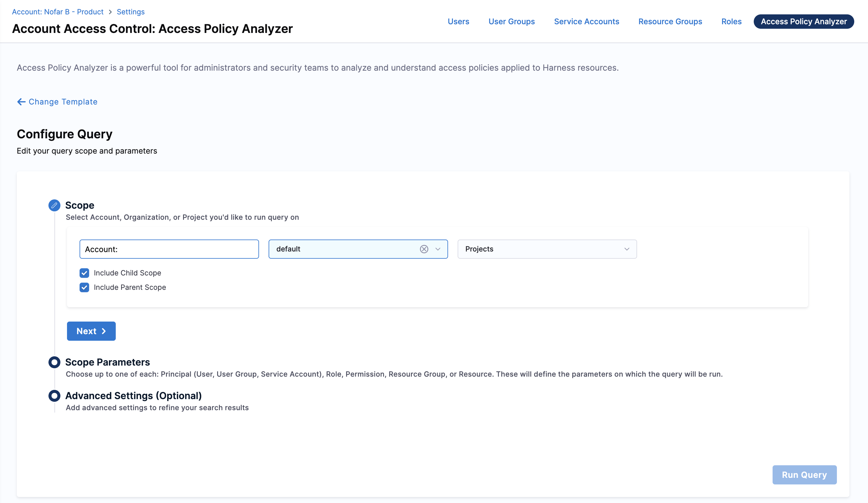Open the default organization dropdown arrow

[x=438, y=249]
